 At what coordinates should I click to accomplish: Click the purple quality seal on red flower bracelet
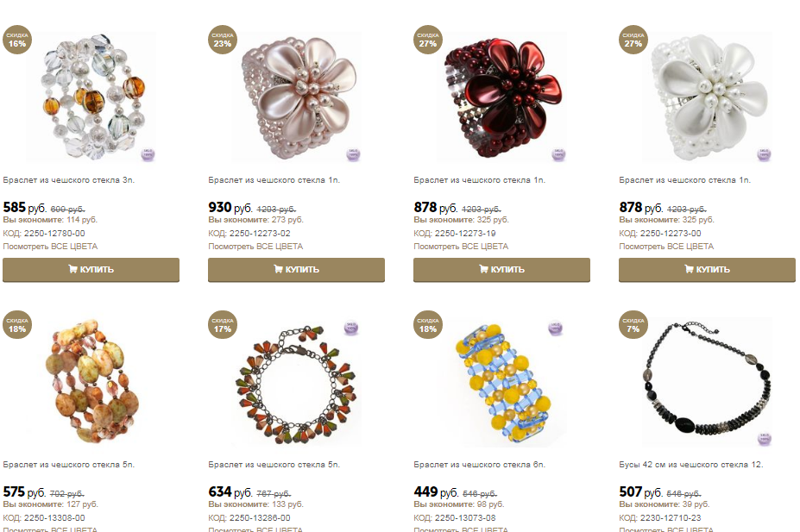pos(558,153)
